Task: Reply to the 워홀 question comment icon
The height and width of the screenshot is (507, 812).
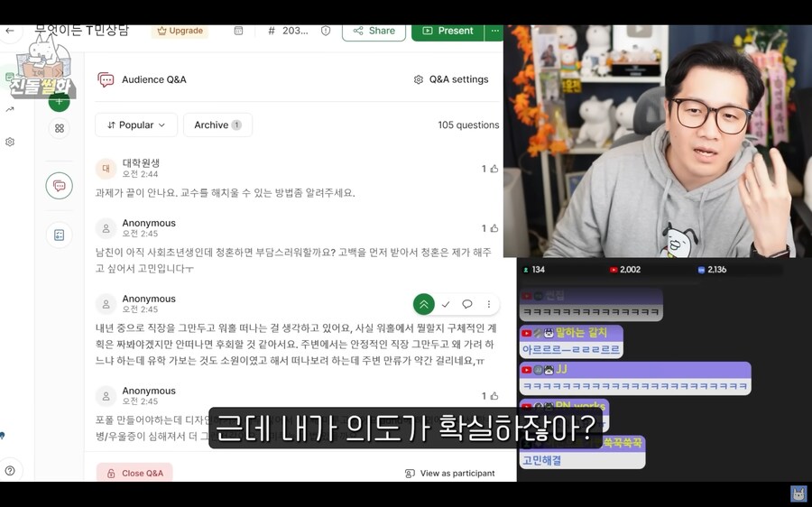Action: (467, 305)
